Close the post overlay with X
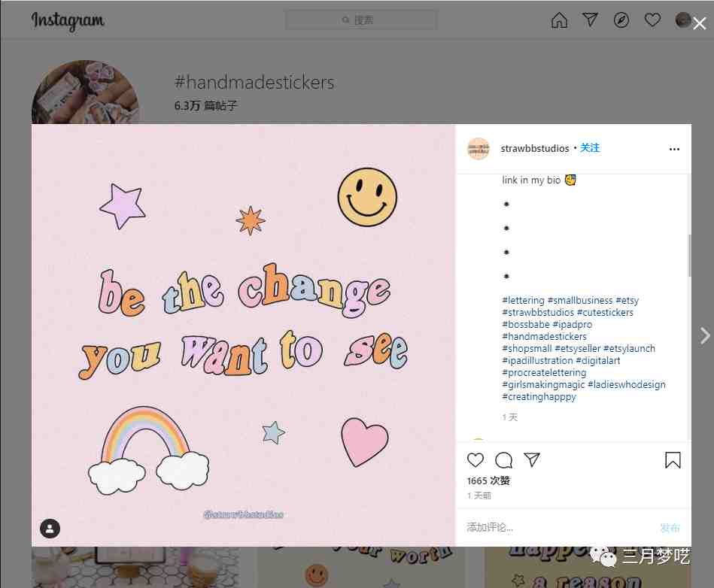The image size is (714, 588). tap(700, 24)
